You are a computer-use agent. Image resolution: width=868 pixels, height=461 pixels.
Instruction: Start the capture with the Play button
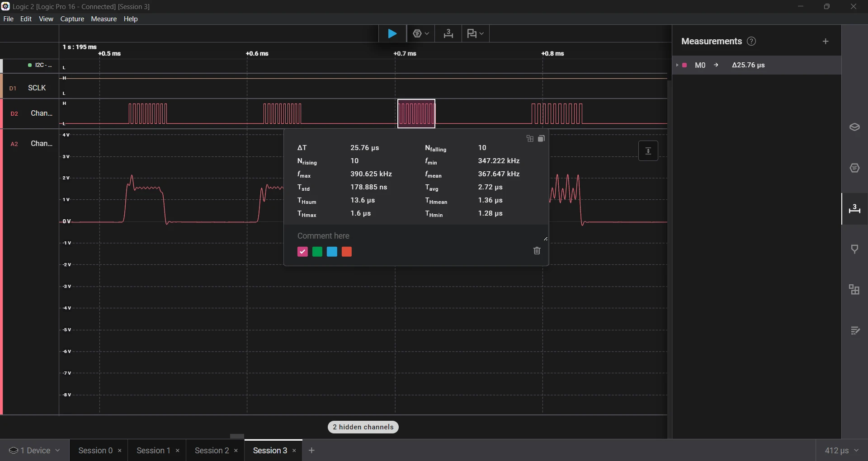[x=392, y=33]
